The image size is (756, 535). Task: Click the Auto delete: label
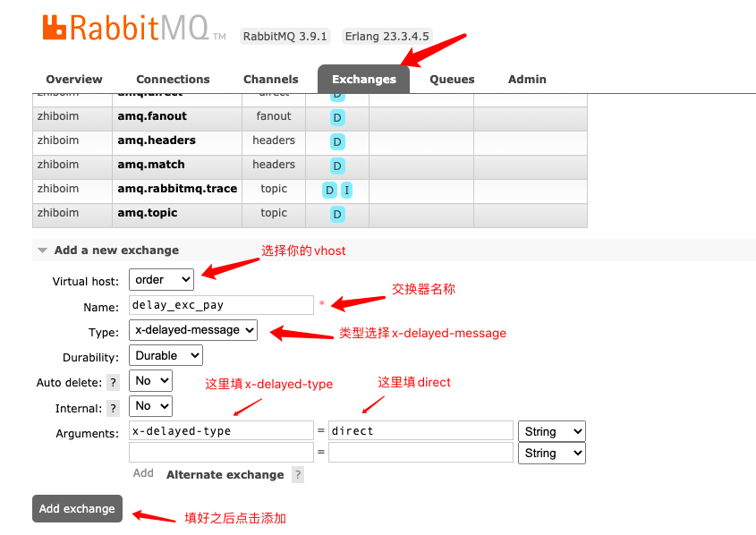coord(69,383)
